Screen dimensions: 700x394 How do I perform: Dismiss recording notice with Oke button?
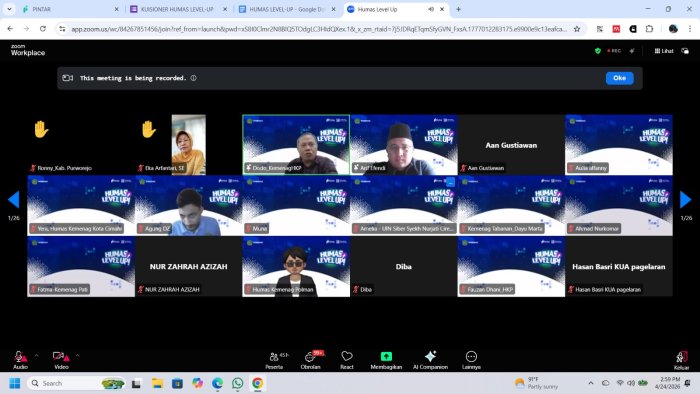[x=619, y=78]
